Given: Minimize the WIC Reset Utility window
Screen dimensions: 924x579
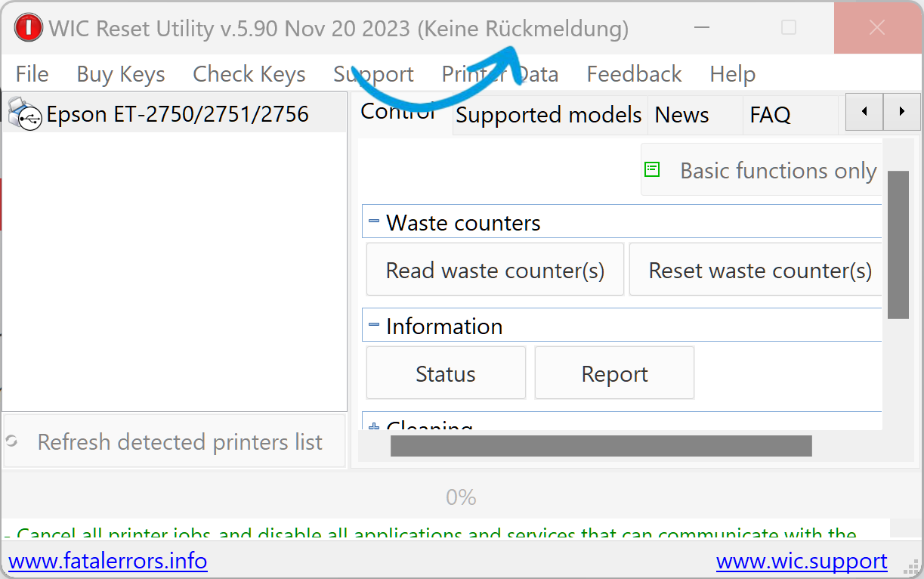Looking at the screenshot, I should click(x=701, y=28).
